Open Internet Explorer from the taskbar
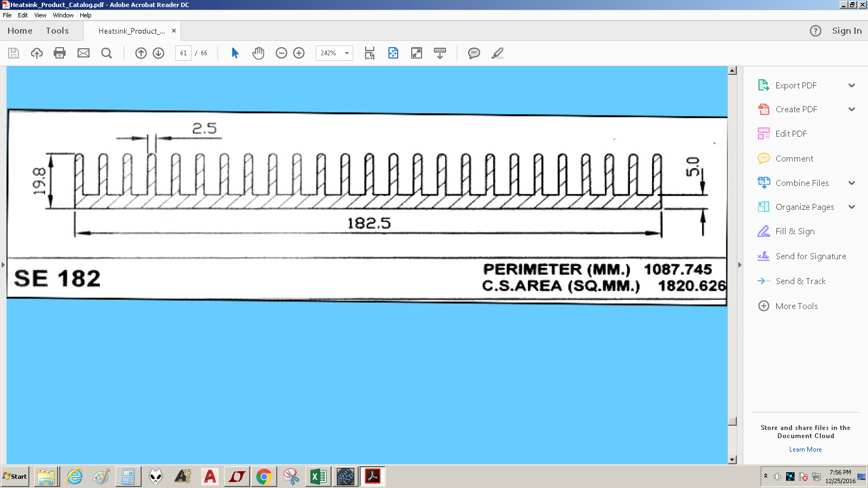868x488 pixels. click(x=74, y=477)
